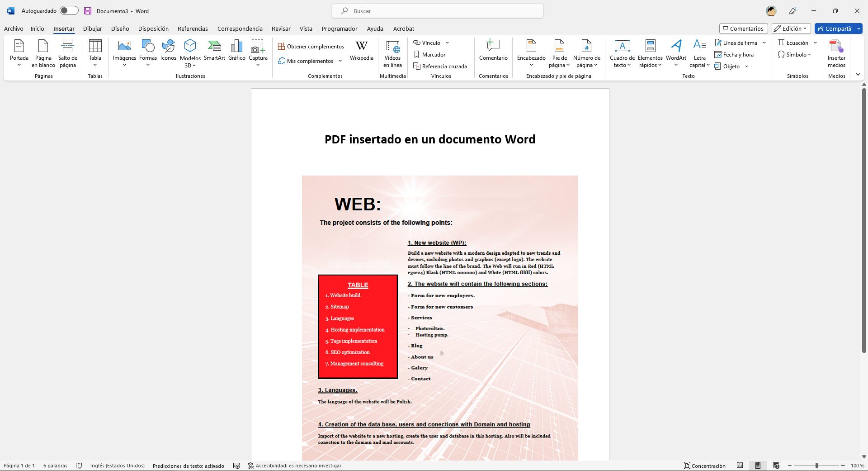Open the Referencias tab
The image size is (868, 471).
(x=193, y=29)
